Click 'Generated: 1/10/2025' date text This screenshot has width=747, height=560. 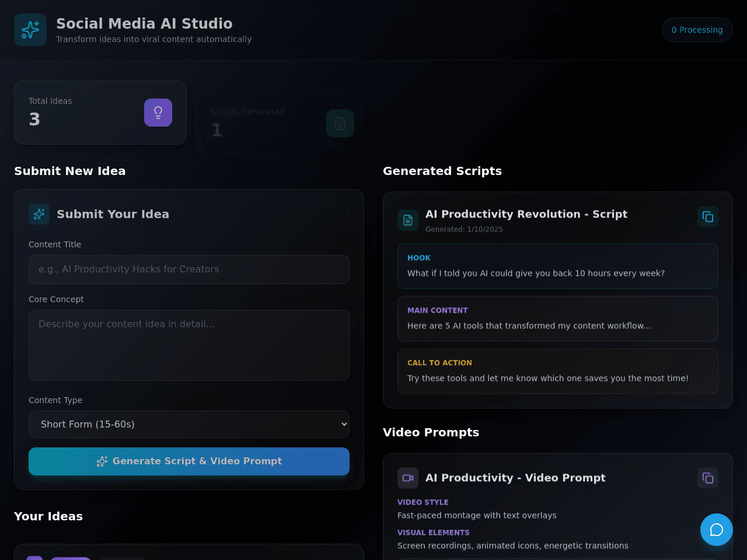(464, 229)
